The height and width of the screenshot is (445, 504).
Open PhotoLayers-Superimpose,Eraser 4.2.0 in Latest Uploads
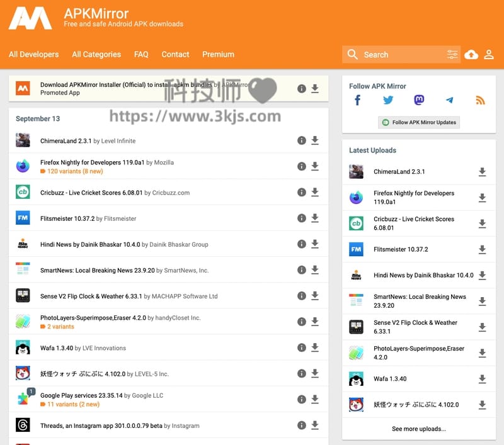click(x=419, y=353)
